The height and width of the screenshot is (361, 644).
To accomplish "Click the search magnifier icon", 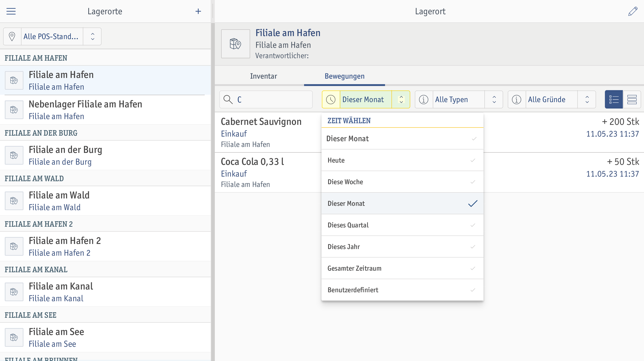I will coord(228,100).
